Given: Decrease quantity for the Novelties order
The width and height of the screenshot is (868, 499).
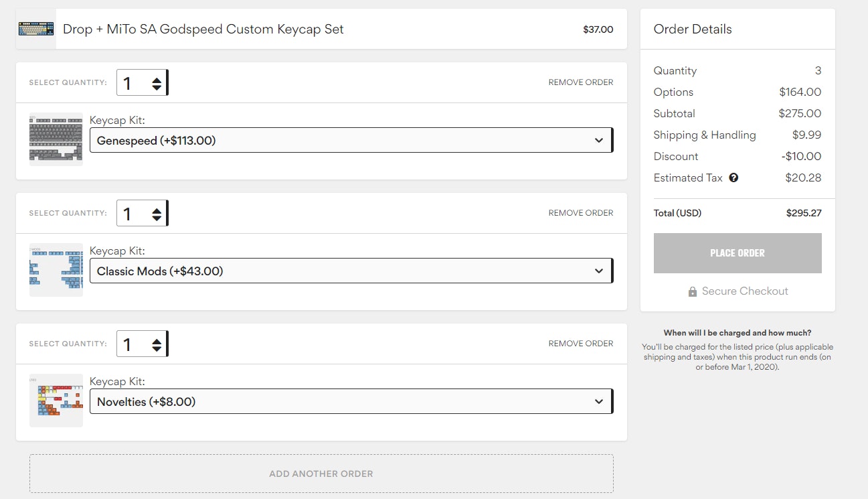Looking at the screenshot, I should [x=157, y=349].
